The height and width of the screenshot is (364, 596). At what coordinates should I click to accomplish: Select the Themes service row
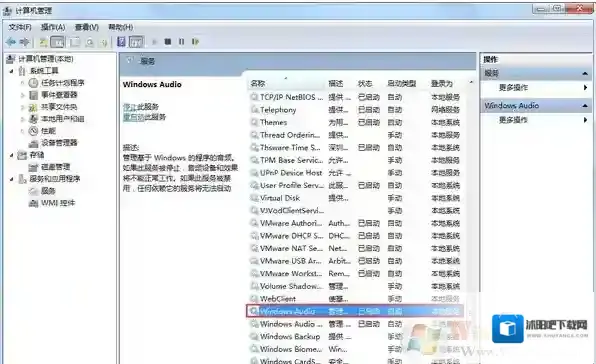pyautogui.click(x=355, y=122)
